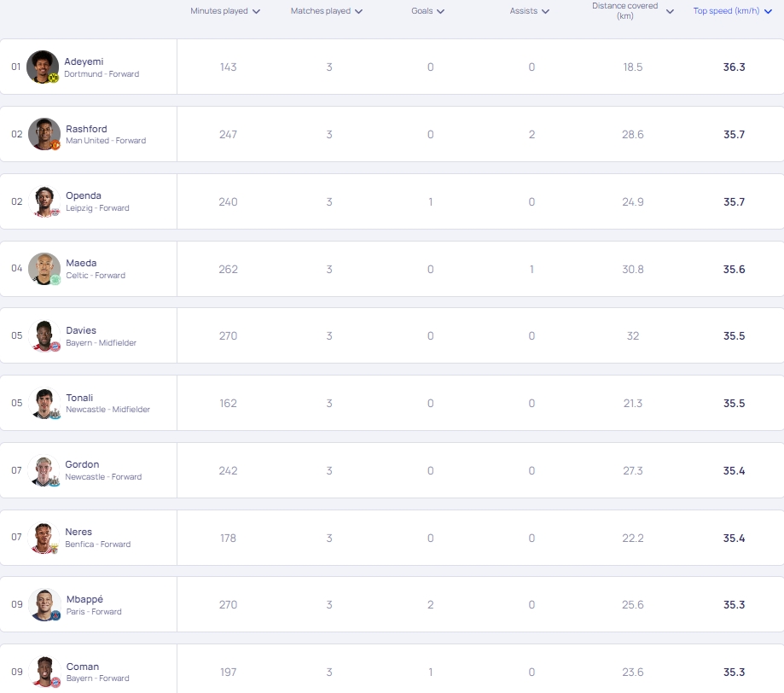This screenshot has width=784, height=693.
Task: Click Openda's player photo
Action: point(44,201)
